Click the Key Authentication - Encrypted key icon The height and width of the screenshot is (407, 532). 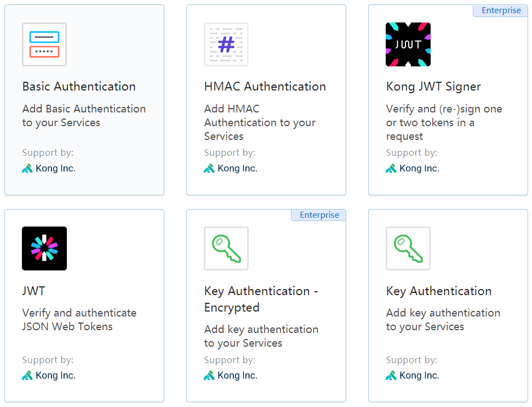[x=226, y=248]
